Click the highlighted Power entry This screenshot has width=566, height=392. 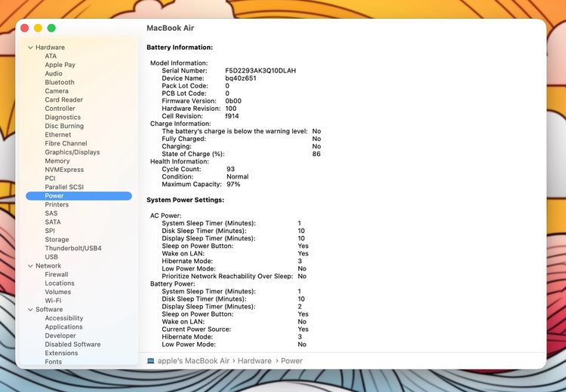click(x=78, y=196)
